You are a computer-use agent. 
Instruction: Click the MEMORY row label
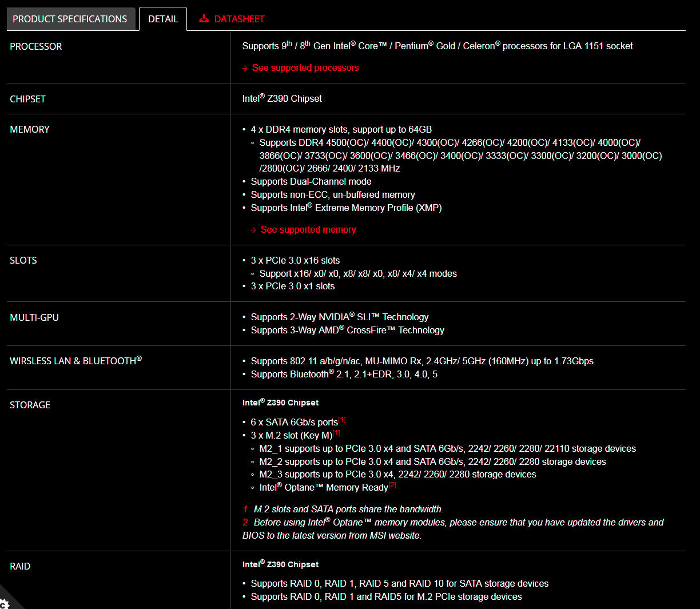30,129
